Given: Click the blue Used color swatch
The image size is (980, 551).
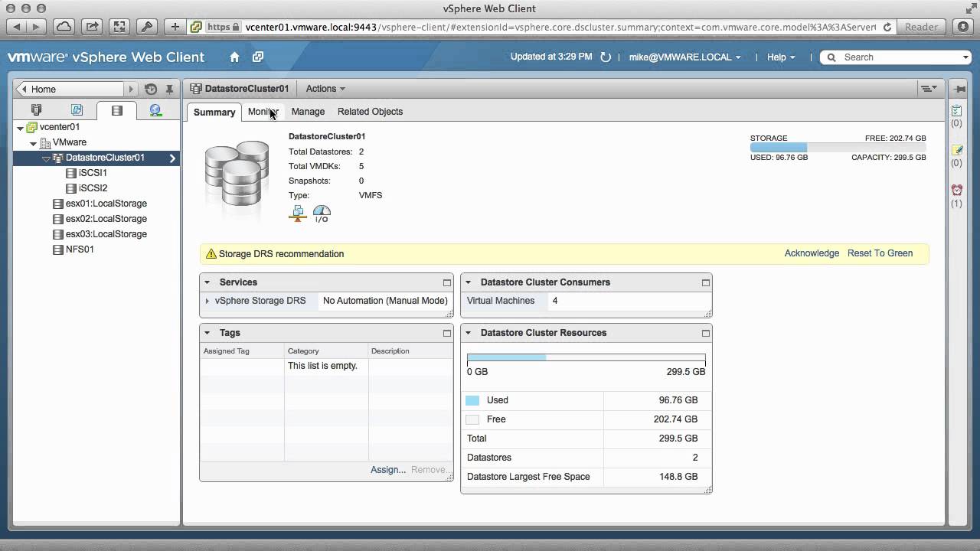Looking at the screenshot, I should (472, 400).
